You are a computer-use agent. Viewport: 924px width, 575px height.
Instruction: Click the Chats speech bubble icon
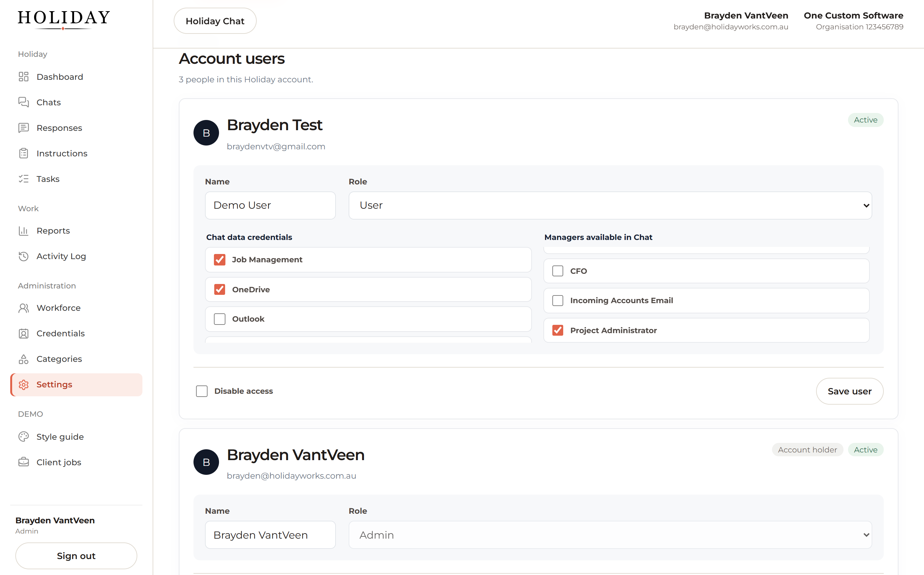(x=24, y=102)
